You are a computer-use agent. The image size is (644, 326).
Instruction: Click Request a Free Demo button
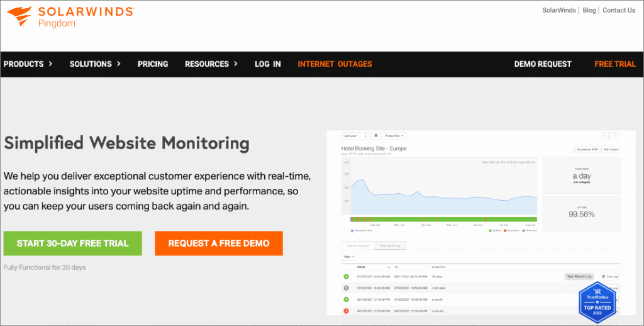pyautogui.click(x=219, y=244)
